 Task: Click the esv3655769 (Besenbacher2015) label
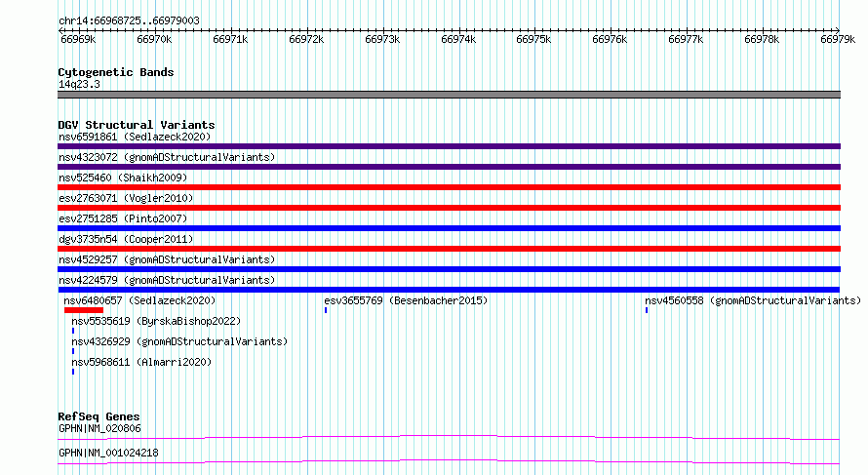coord(406,300)
